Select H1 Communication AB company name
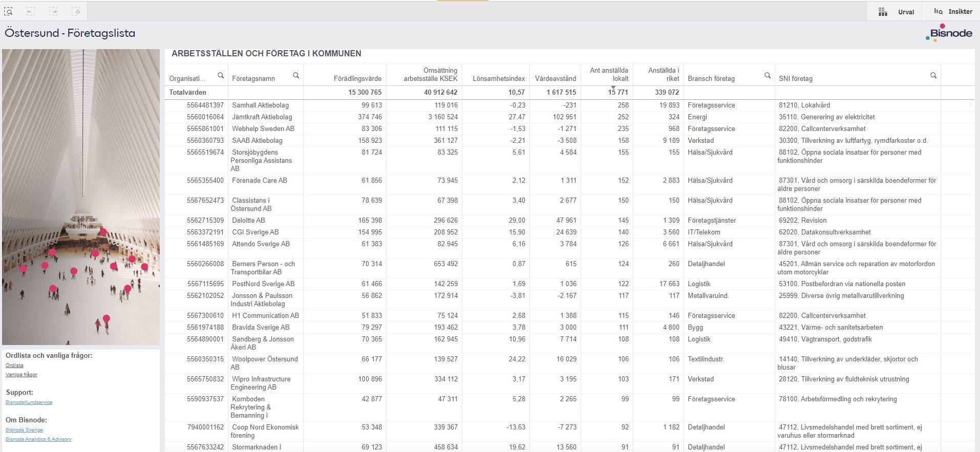 [x=265, y=315]
